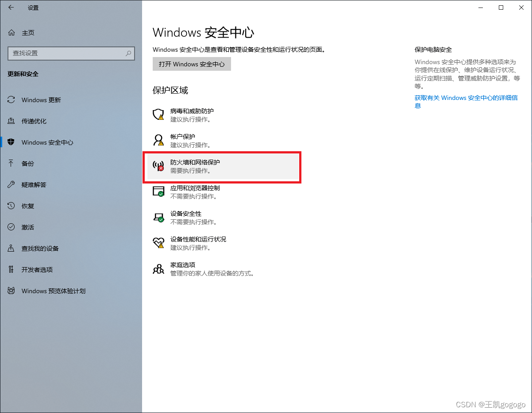
Task: Open 开发者选项 page
Action: click(71, 270)
